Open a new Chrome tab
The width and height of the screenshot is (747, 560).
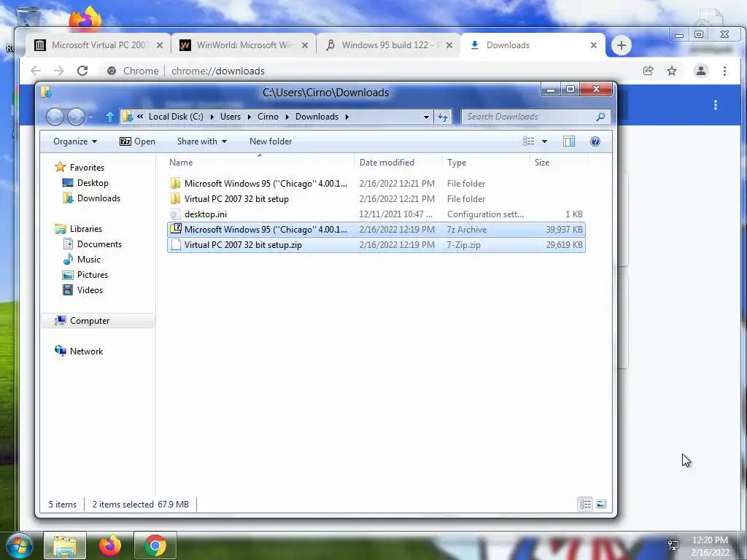point(622,46)
